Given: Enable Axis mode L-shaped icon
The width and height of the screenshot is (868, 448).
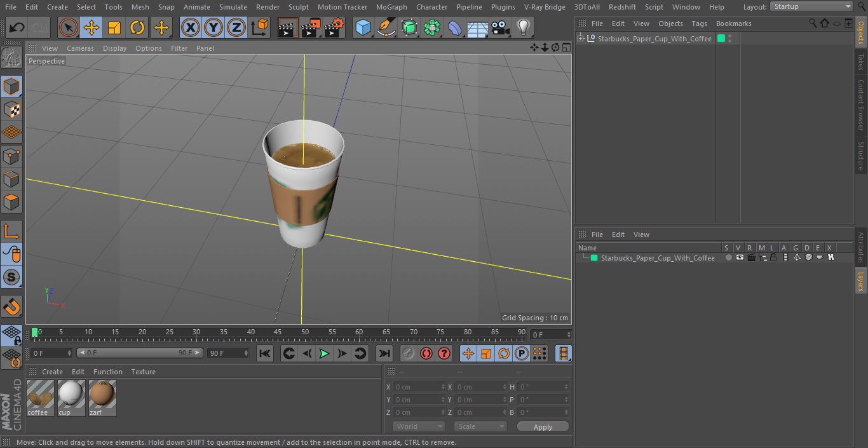Looking at the screenshot, I should pyautogui.click(x=11, y=231).
